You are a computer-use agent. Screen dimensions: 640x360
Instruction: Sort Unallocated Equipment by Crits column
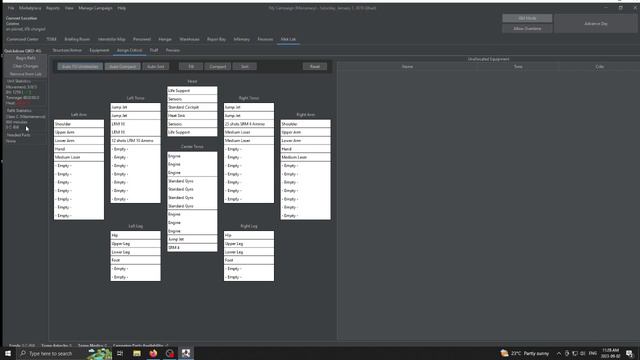[x=599, y=67]
